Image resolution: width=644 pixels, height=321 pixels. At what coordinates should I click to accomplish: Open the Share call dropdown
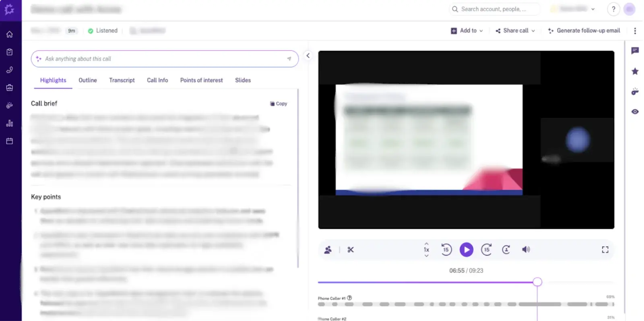[515, 31]
